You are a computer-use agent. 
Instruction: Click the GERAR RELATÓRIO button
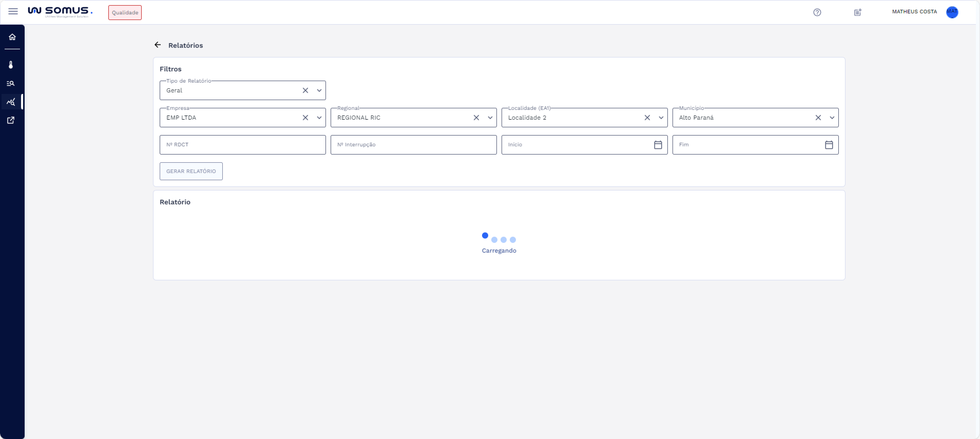tap(191, 171)
